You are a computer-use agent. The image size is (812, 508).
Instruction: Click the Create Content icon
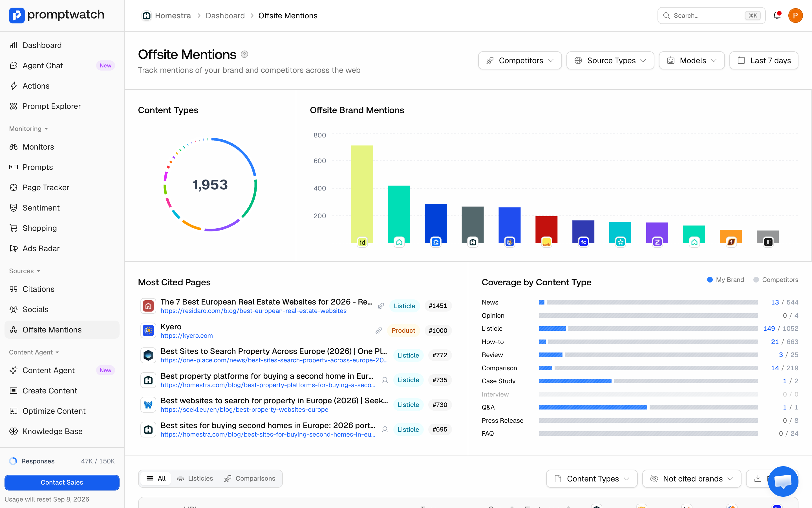coord(14,391)
